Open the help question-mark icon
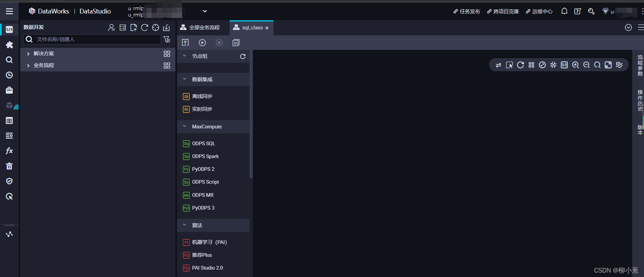The height and width of the screenshot is (277, 644). (x=578, y=11)
